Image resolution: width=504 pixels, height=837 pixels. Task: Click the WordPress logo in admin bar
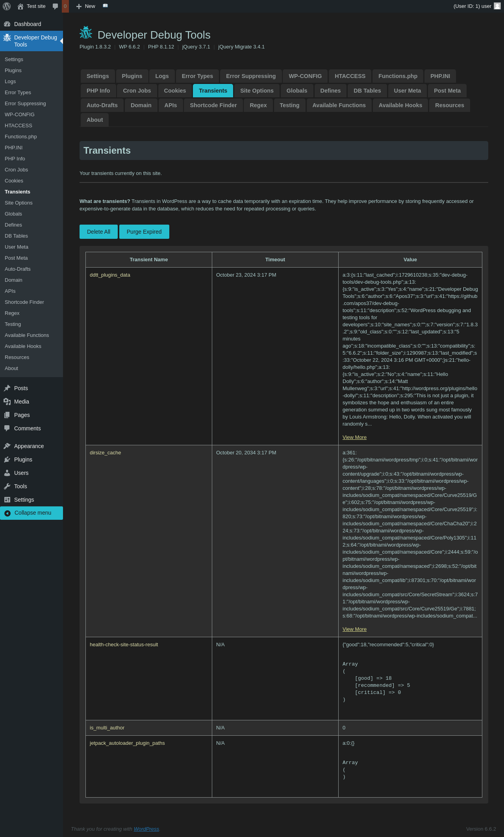[7, 6]
